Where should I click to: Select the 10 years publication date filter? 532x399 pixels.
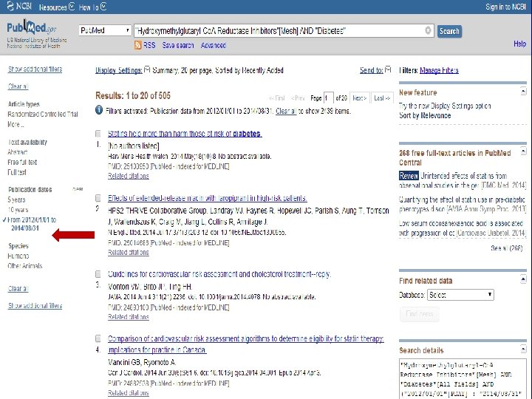pyautogui.click(x=18, y=210)
